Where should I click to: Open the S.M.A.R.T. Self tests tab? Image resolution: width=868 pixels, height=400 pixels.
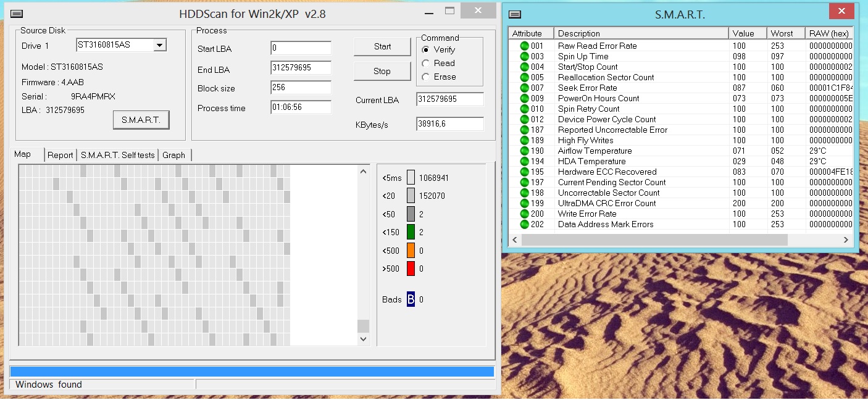click(x=117, y=155)
